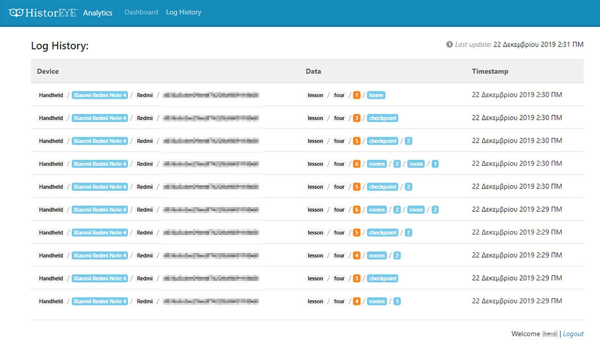Click the Timestamp column header

(x=490, y=71)
